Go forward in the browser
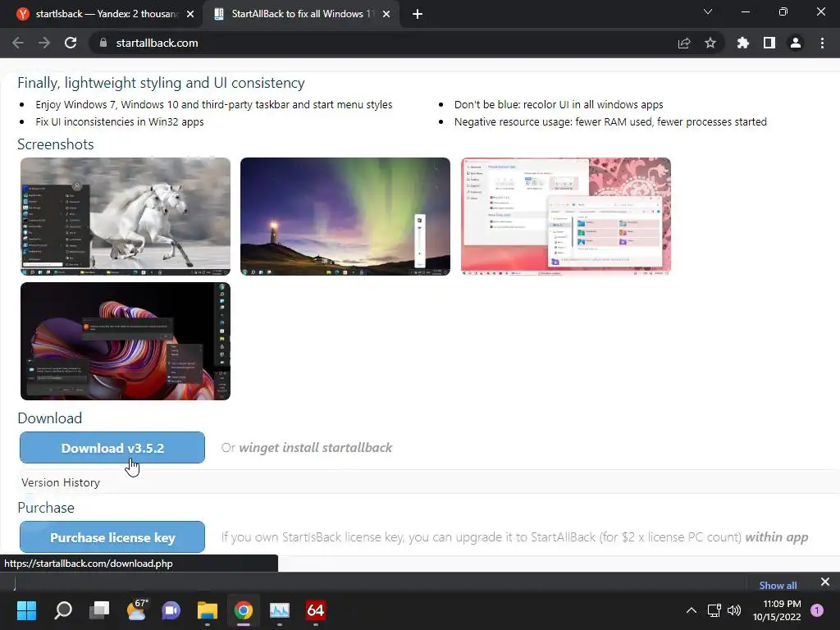 pos(44,43)
